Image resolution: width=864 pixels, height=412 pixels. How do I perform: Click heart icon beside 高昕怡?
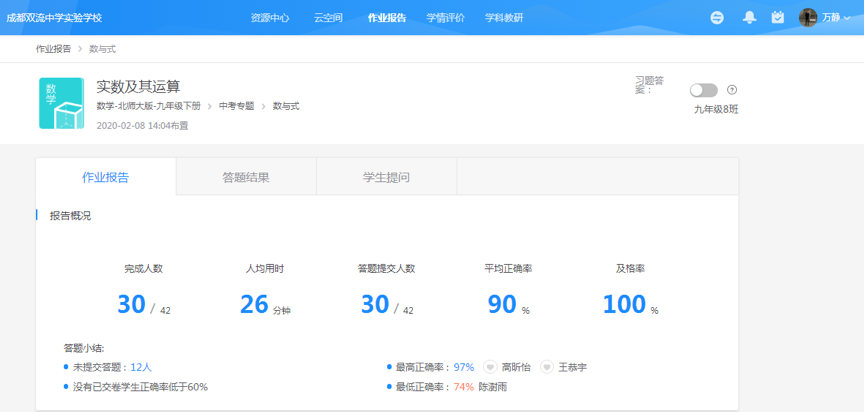coord(490,367)
